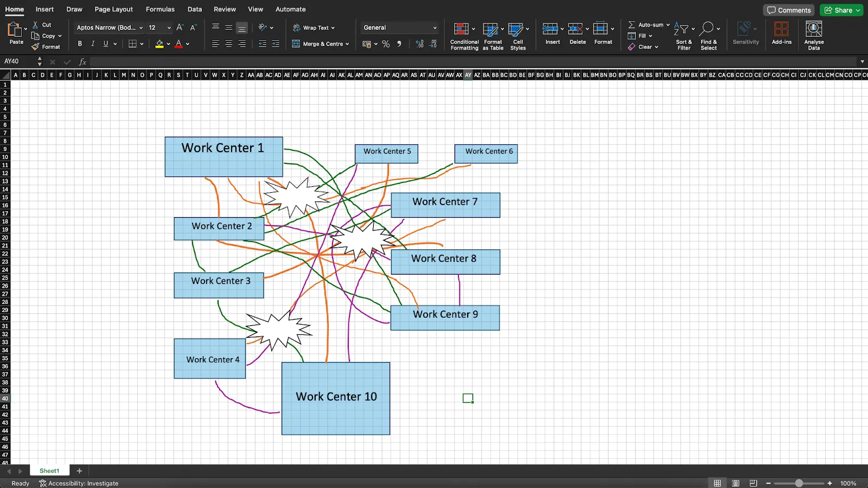Expand the Fill dropdown
Screen dimensions: 868x488
coord(650,36)
